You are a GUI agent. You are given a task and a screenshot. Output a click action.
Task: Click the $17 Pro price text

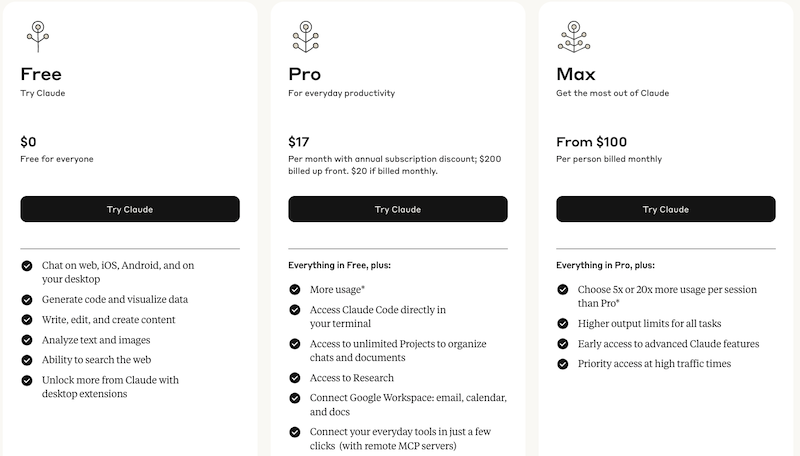point(299,142)
